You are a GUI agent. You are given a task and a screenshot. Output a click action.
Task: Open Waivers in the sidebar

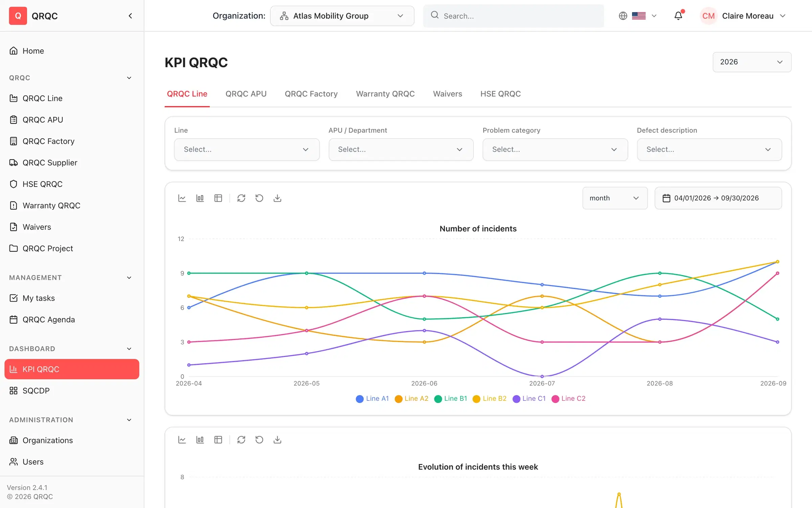pyautogui.click(x=72, y=227)
